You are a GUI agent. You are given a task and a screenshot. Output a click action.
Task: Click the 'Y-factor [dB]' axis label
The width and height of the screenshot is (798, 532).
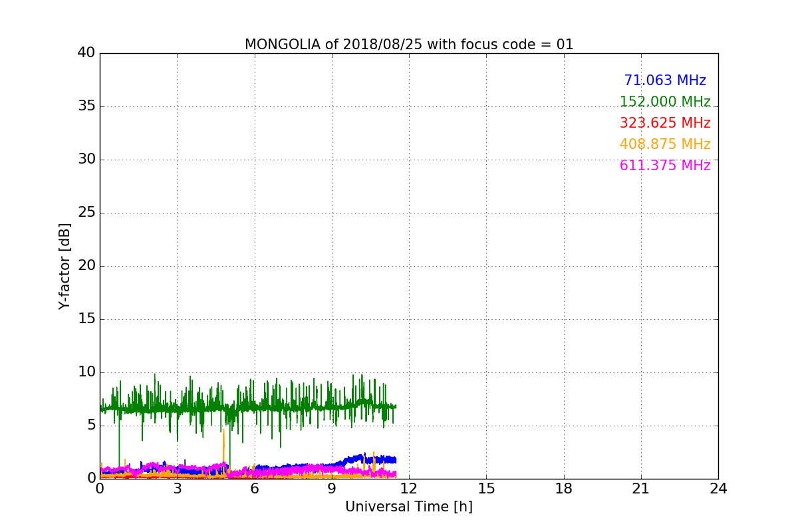(65, 266)
